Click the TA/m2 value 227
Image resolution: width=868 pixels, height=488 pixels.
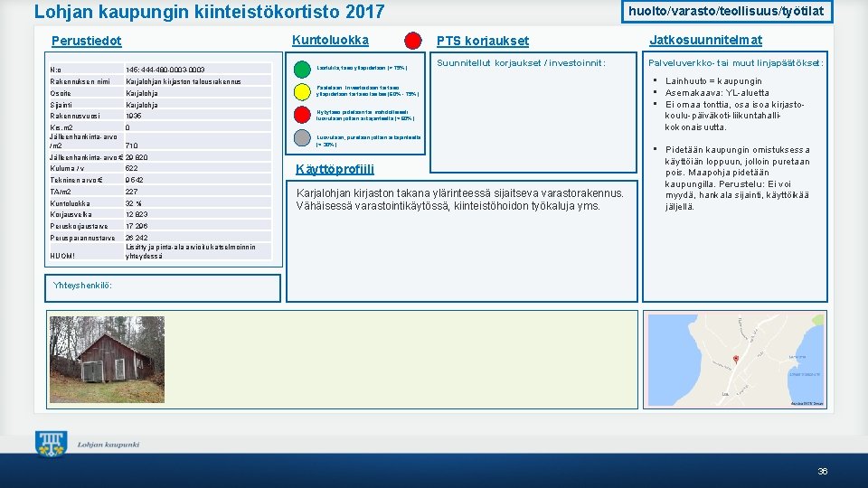(132, 192)
